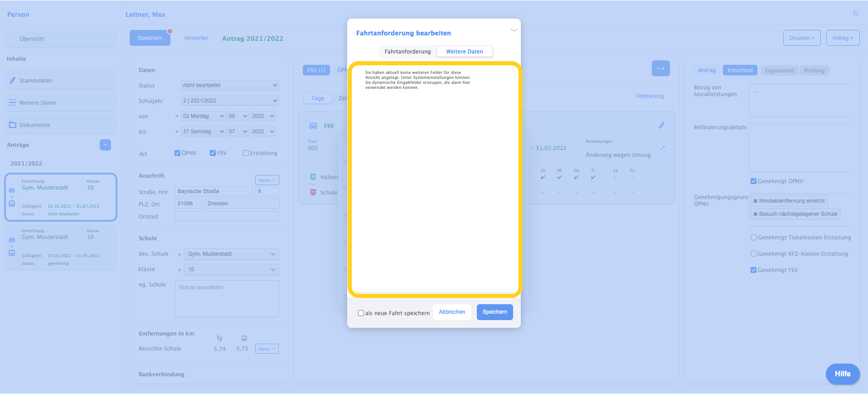Open the Status dropdown showing nicht bearbeitet
868x394 pixels.
coord(230,85)
